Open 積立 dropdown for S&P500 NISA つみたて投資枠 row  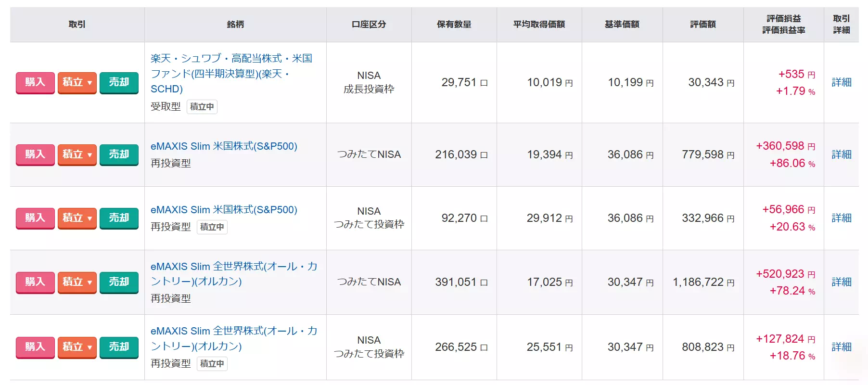(77, 218)
